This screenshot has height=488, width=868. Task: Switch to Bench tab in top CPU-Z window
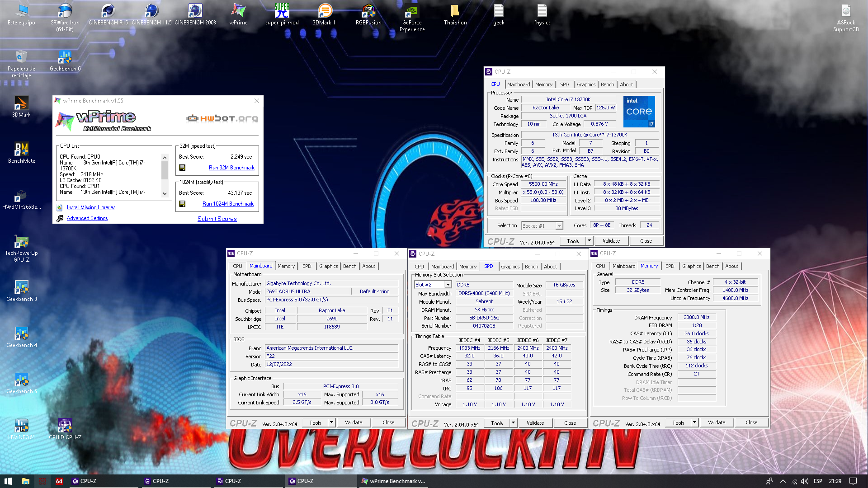click(x=607, y=84)
